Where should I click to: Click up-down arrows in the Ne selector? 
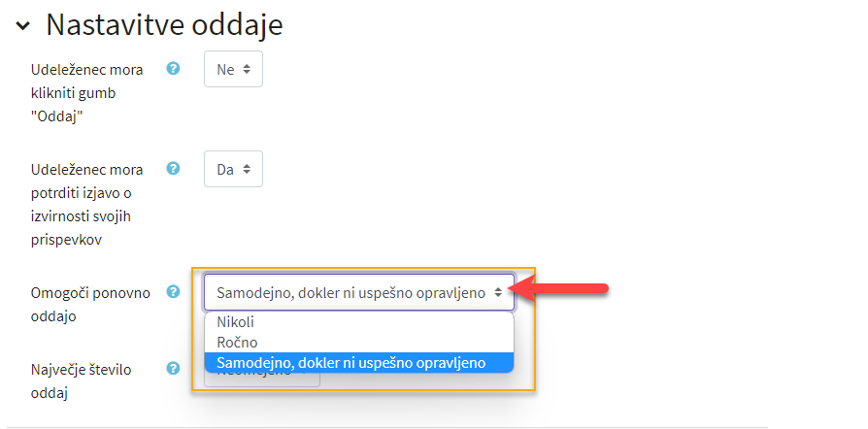point(247,70)
